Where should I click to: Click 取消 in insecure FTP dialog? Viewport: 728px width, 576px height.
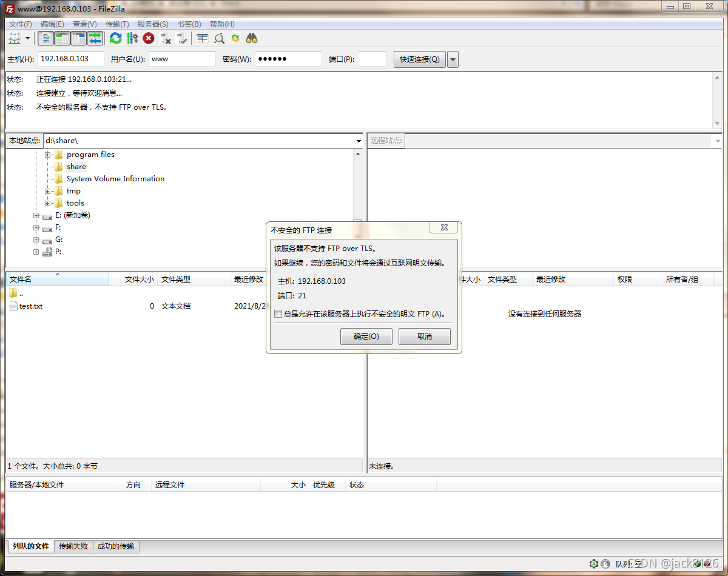(425, 337)
